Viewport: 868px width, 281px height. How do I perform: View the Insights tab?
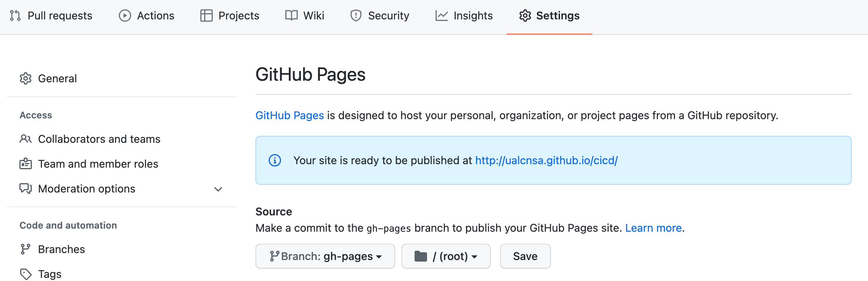[x=464, y=16]
